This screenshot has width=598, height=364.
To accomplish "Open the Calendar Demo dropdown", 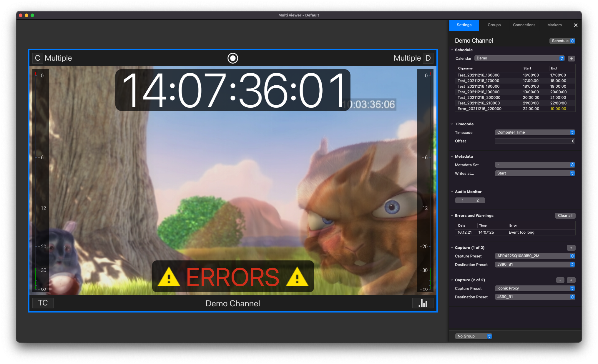I will pyautogui.click(x=519, y=58).
